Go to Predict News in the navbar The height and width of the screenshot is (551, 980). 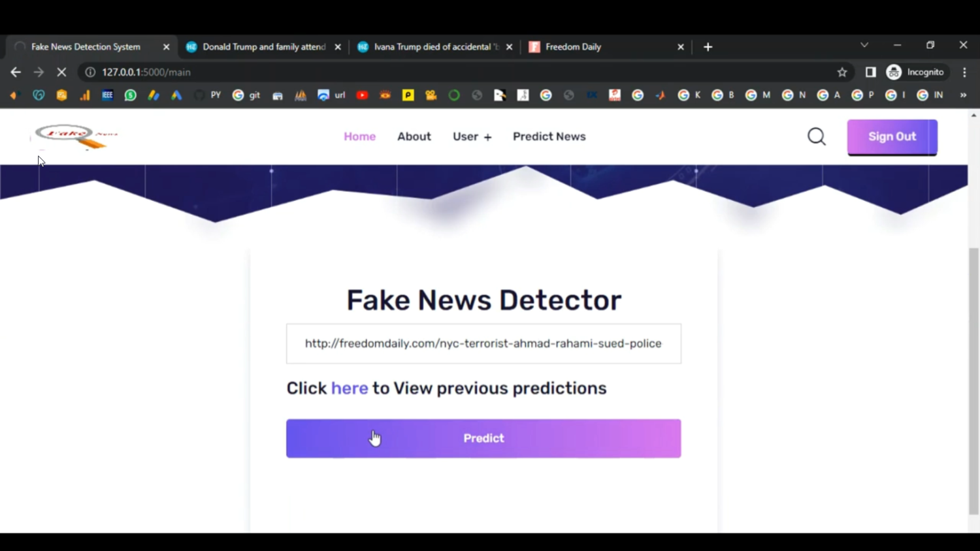coord(549,136)
